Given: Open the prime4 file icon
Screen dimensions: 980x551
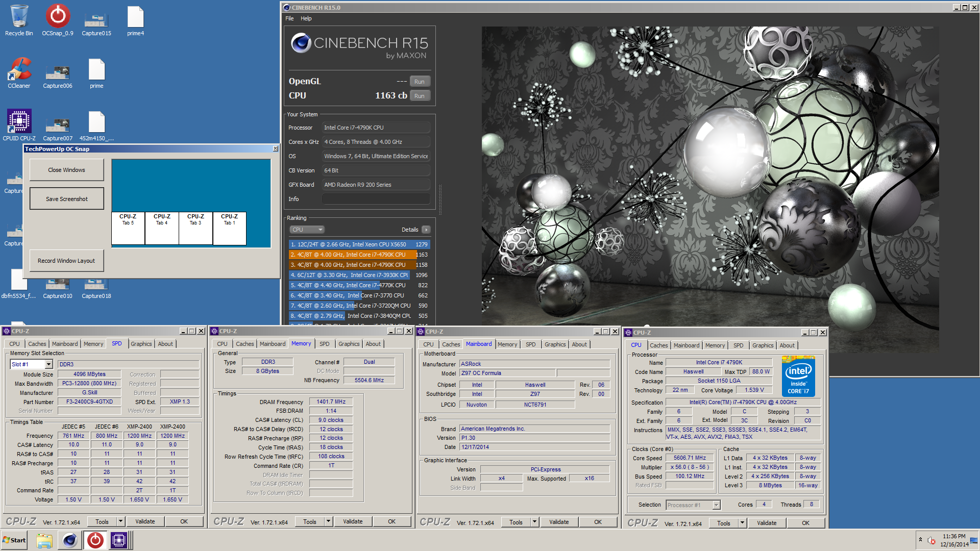Looking at the screenshot, I should (x=135, y=20).
